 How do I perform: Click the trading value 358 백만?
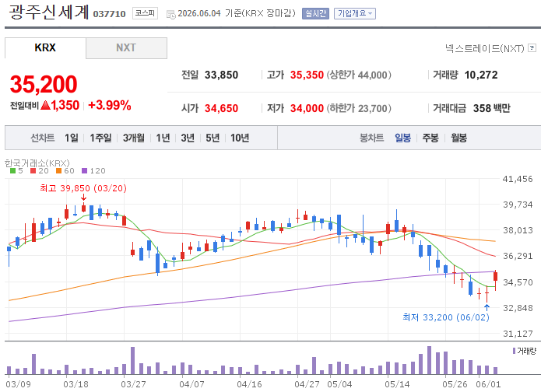point(492,108)
